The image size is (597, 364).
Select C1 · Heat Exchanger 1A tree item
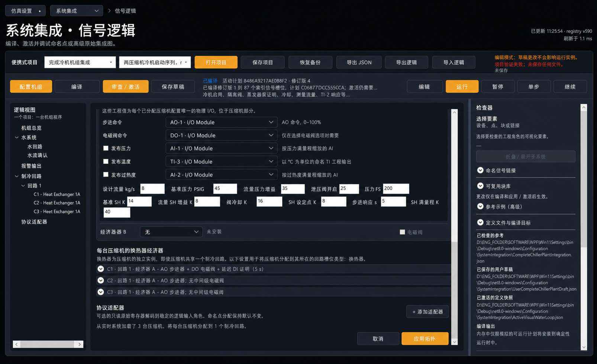click(57, 194)
